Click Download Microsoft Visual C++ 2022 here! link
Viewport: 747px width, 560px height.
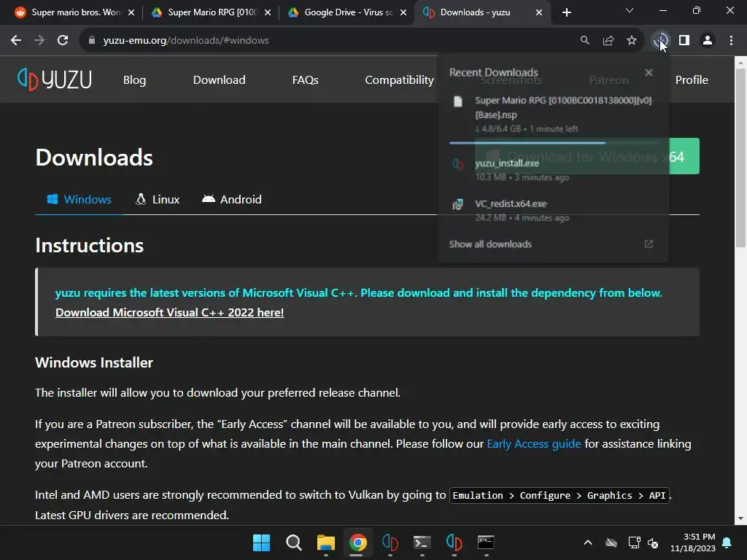click(x=169, y=312)
